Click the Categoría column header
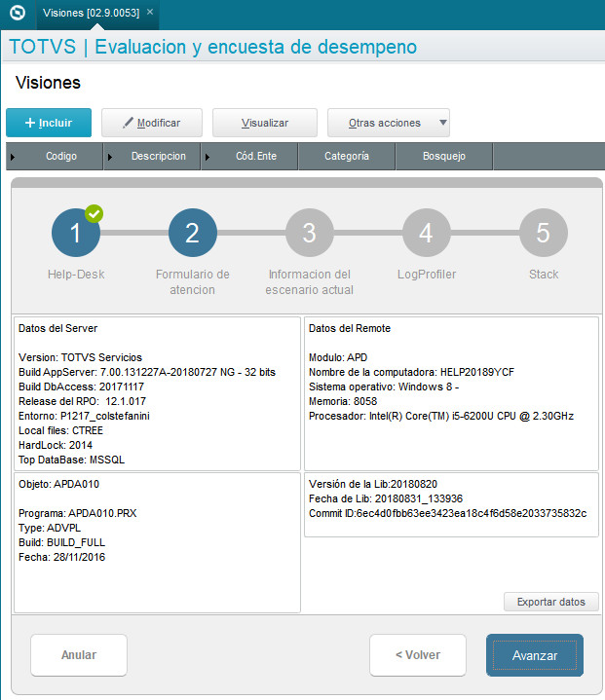605x700 pixels. tap(347, 156)
